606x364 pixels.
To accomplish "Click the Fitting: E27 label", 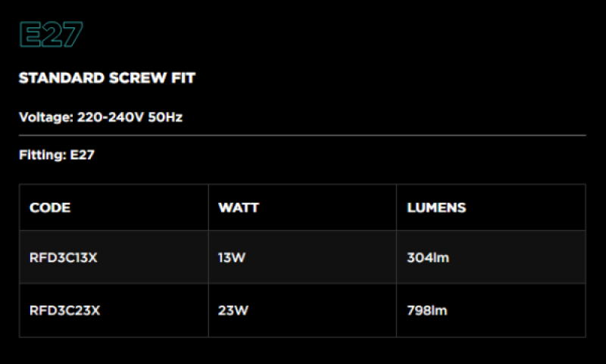I will click(57, 155).
